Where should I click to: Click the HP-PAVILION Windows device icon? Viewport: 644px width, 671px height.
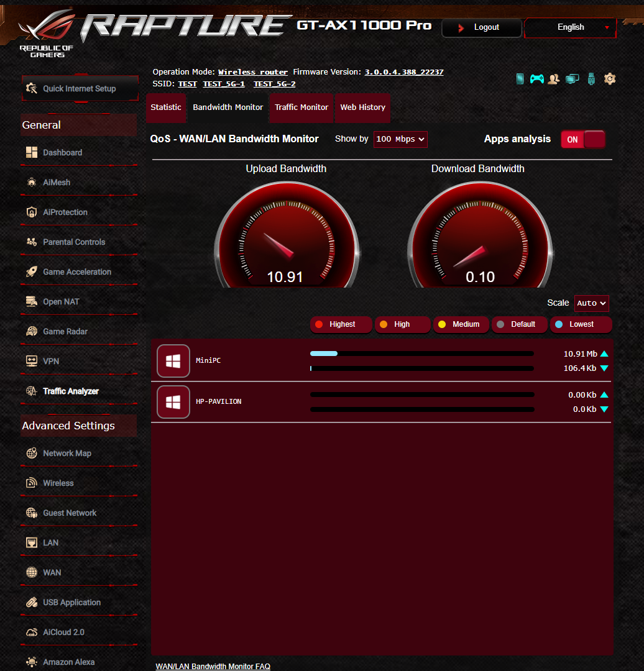(173, 402)
